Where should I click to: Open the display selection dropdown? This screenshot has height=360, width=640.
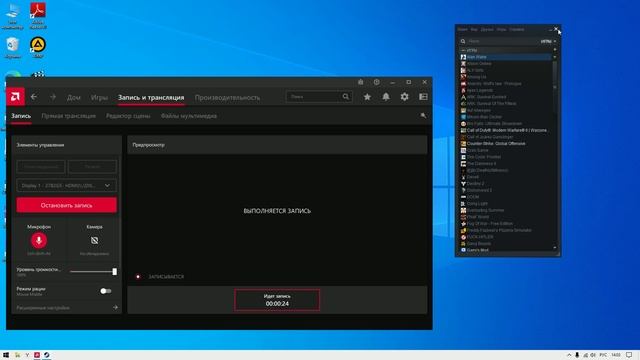[67, 185]
